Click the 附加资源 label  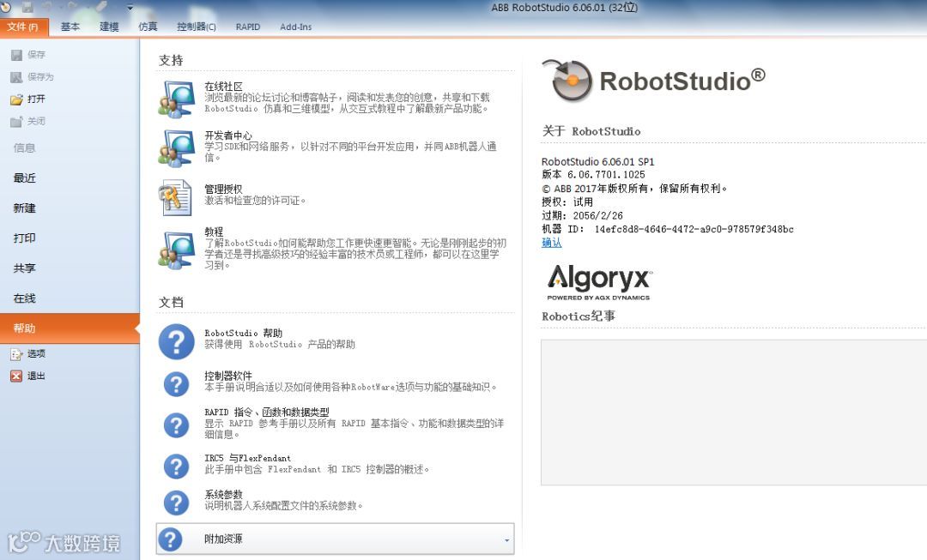coord(223,539)
